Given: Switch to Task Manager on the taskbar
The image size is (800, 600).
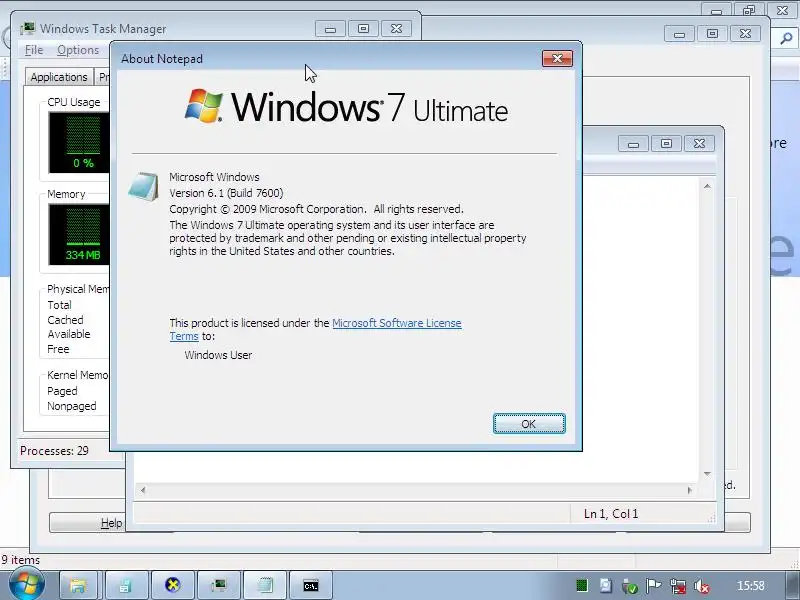Looking at the screenshot, I should click(x=218, y=585).
